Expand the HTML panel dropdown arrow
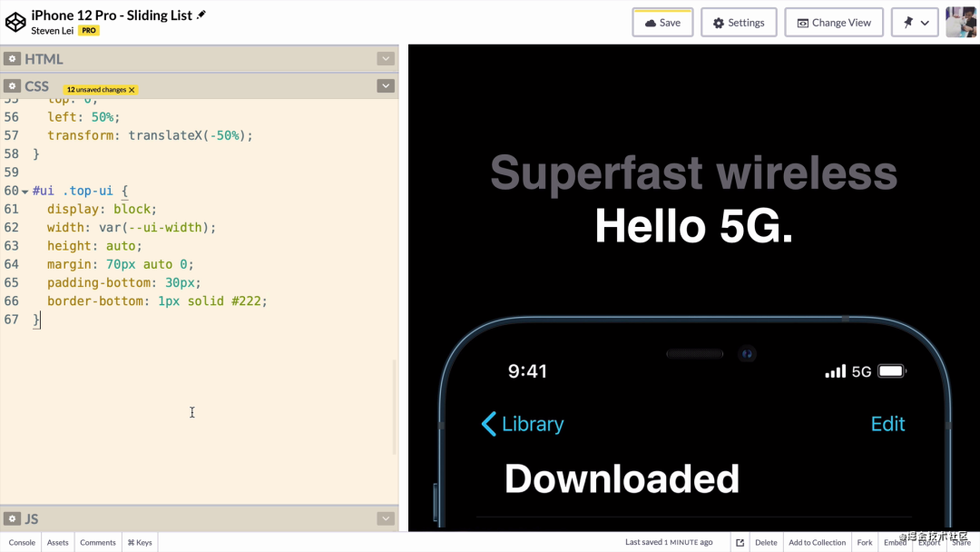Screen dimensions: 980x552 click(x=386, y=59)
